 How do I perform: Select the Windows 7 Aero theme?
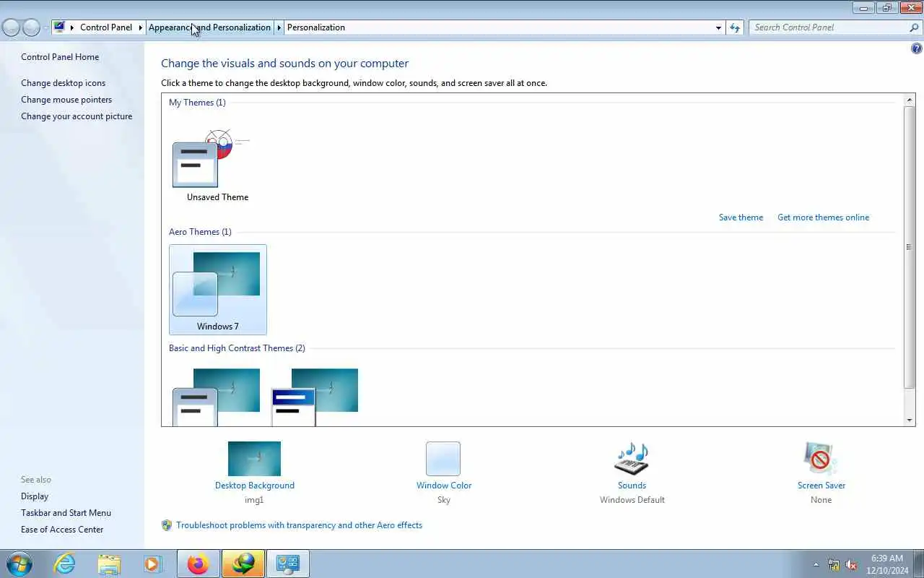click(218, 290)
